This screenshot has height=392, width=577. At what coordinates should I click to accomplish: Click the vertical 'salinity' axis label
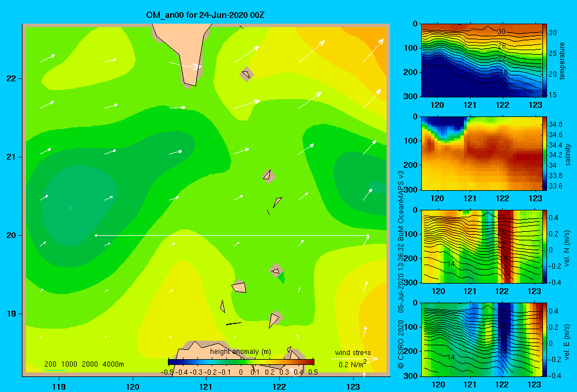[x=568, y=154]
